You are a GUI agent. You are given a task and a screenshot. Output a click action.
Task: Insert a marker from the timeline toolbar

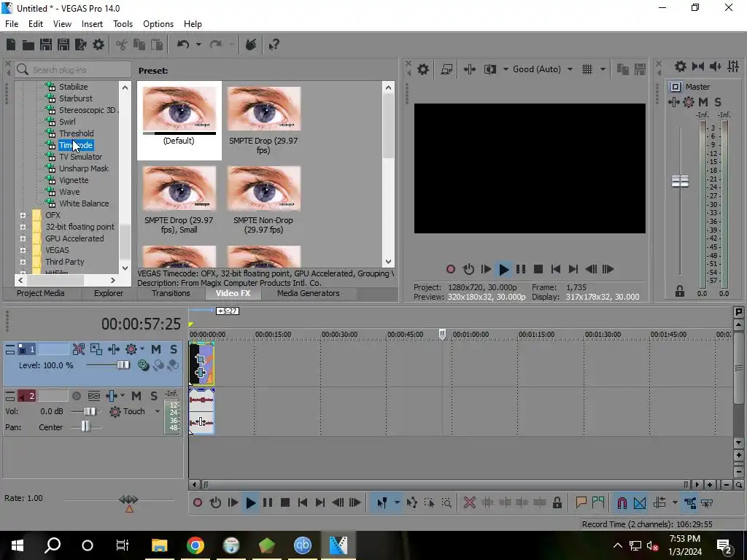coord(581,503)
